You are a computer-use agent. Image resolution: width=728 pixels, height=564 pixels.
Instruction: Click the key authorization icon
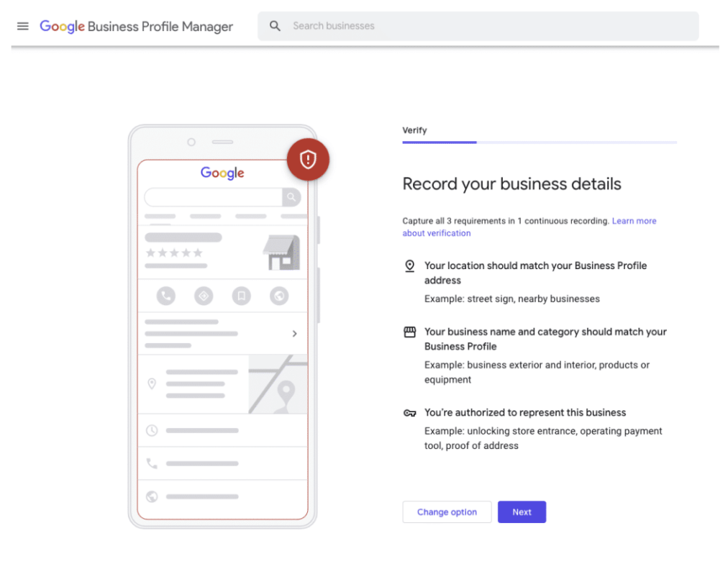pyautogui.click(x=409, y=413)
